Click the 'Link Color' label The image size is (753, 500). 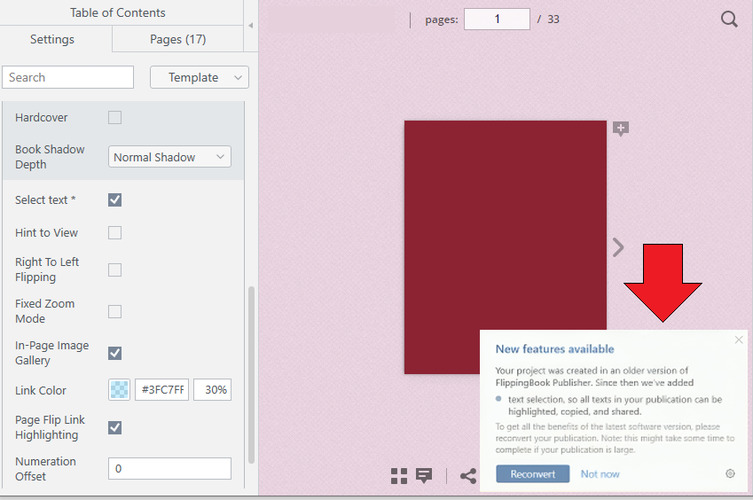41,390
